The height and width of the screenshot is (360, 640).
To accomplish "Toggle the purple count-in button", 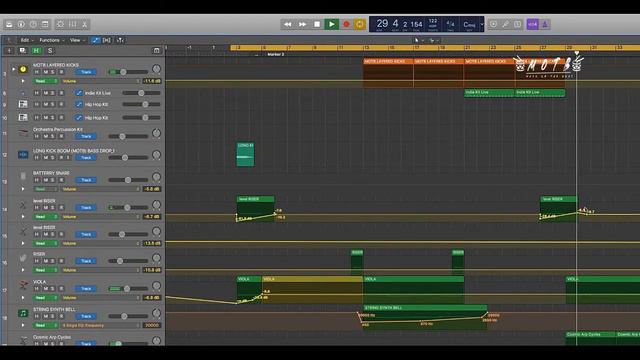I will coord(533,24).
